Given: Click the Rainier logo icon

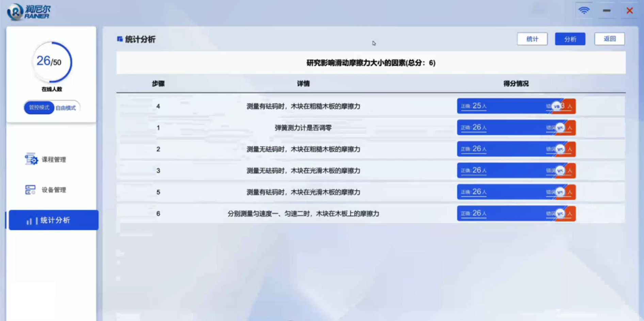Looking at the screenshot, I should coord(15,12).
